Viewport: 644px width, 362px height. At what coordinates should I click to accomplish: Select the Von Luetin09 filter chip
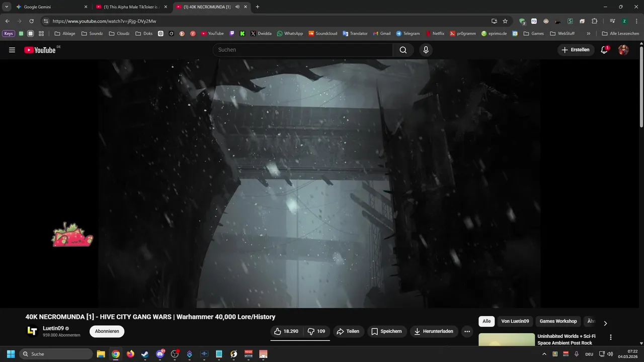[515, 321]
